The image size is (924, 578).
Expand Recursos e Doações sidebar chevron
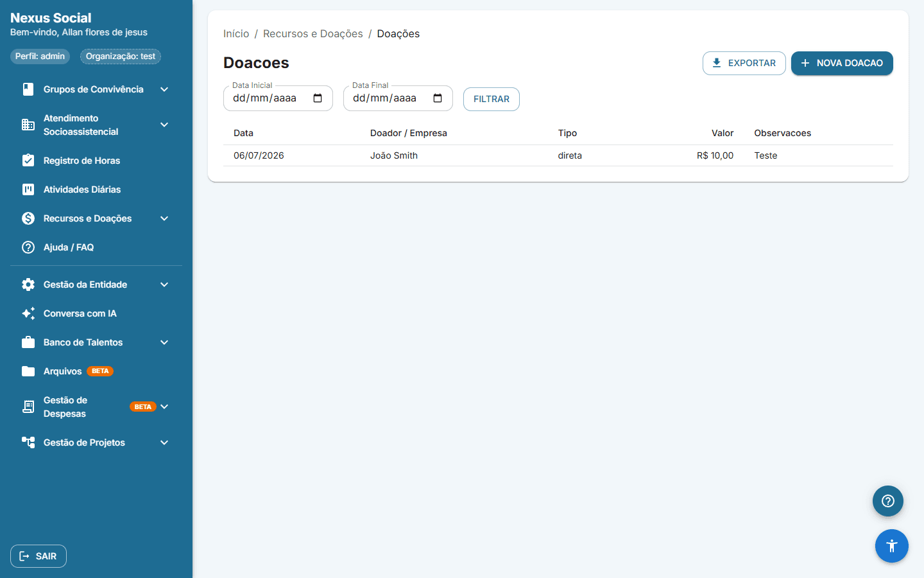click(164, 218)
